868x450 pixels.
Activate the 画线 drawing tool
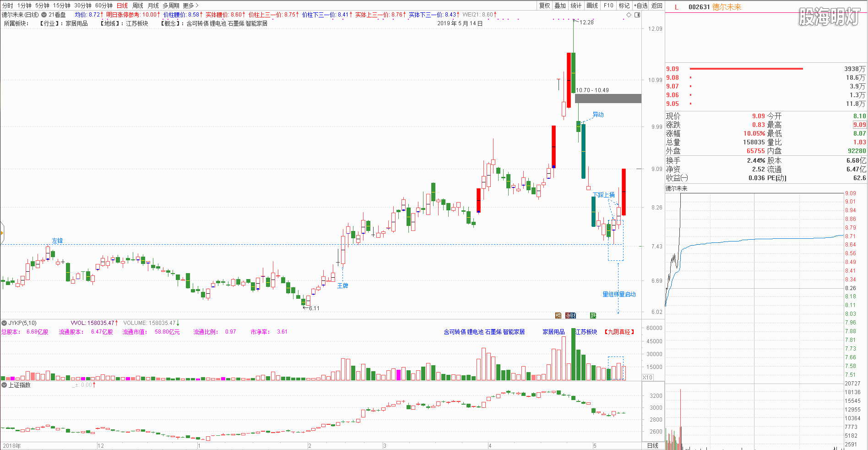click(592, 5)
